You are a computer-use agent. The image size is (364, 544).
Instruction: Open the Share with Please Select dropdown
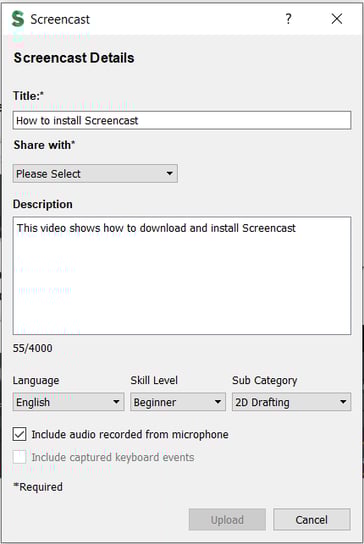[x=95, y=173]
